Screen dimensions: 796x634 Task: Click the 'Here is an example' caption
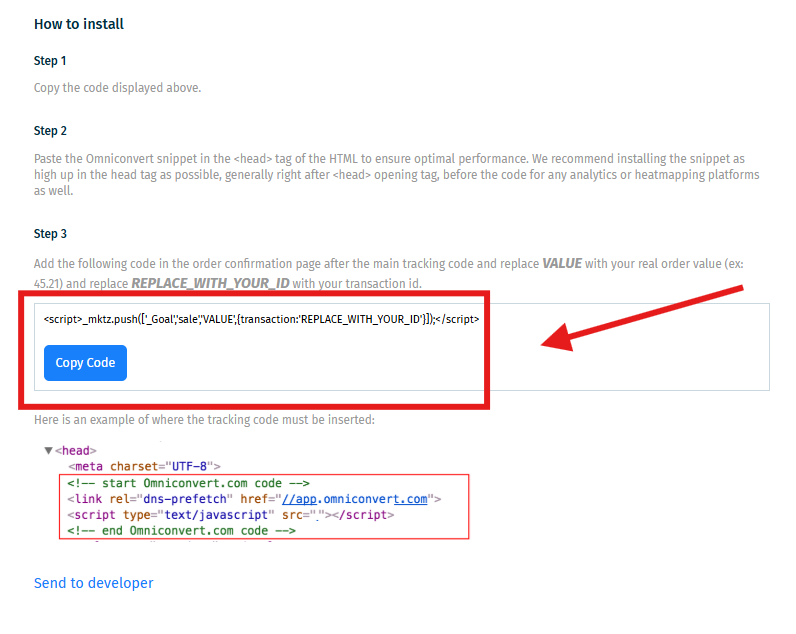[204, 420]
